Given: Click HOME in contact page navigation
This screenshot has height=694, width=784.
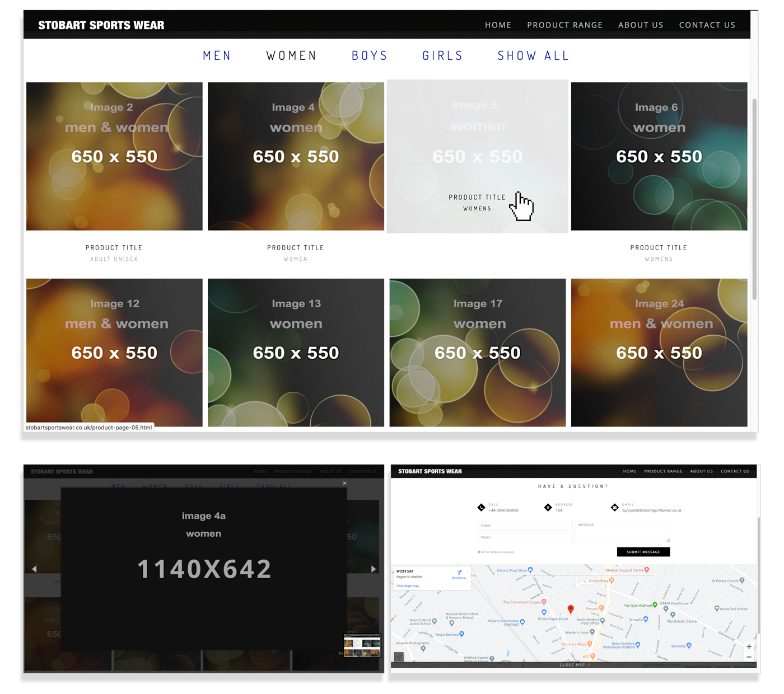Looking at the screenshot, I should (629, 471).
